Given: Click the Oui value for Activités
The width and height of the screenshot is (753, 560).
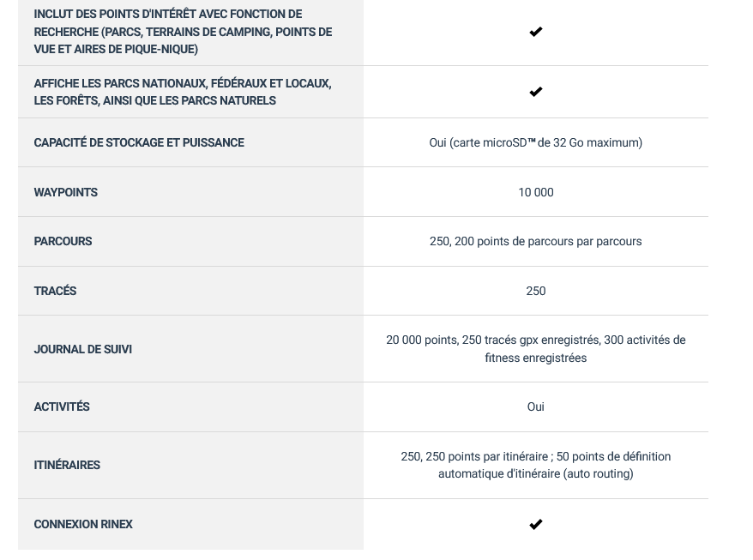Looking at the screenshot, I should point(535,406).
